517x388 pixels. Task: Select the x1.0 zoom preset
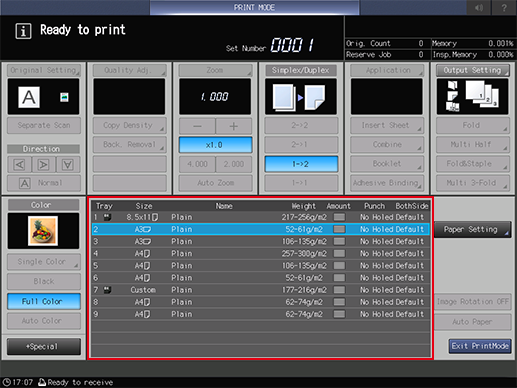click(x=215, y=145)
